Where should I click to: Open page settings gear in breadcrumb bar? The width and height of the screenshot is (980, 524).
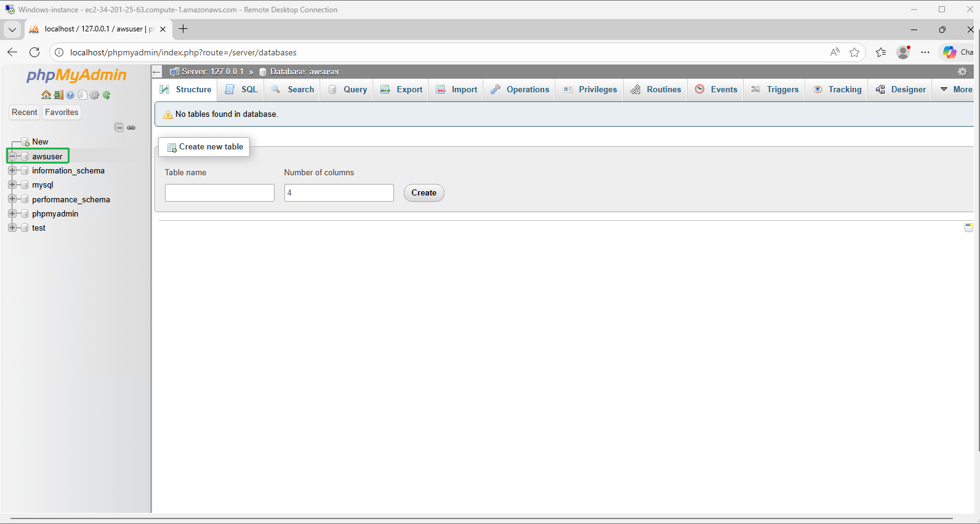point(963,71)
